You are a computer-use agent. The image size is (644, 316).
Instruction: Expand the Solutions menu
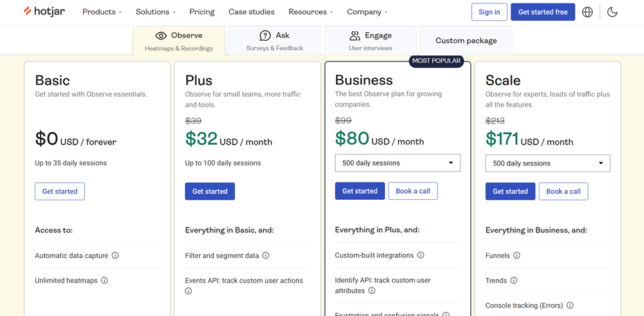[x=156, y=12]
